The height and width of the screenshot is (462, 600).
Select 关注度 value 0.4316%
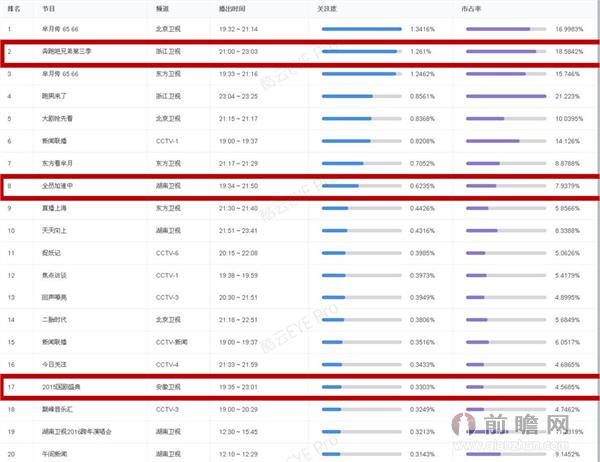point(422,231)
